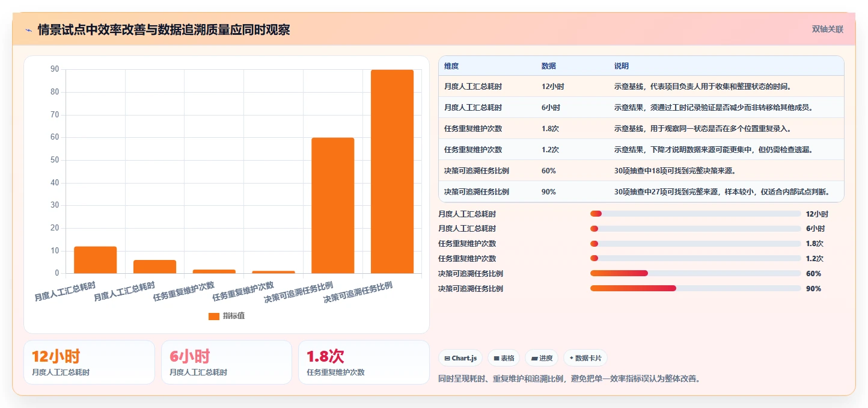Image resolution: width=868 pixels, height=408 pixels.
Task: Open the 12小时 data card
Action: coord(89,362)
